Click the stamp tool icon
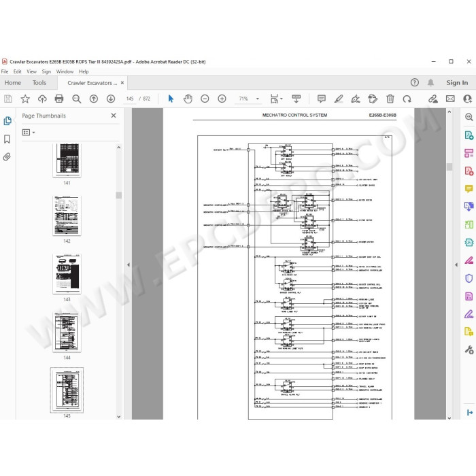Image resolution: width=476 pixels, height=476 pixels. (x=373, y=99)
